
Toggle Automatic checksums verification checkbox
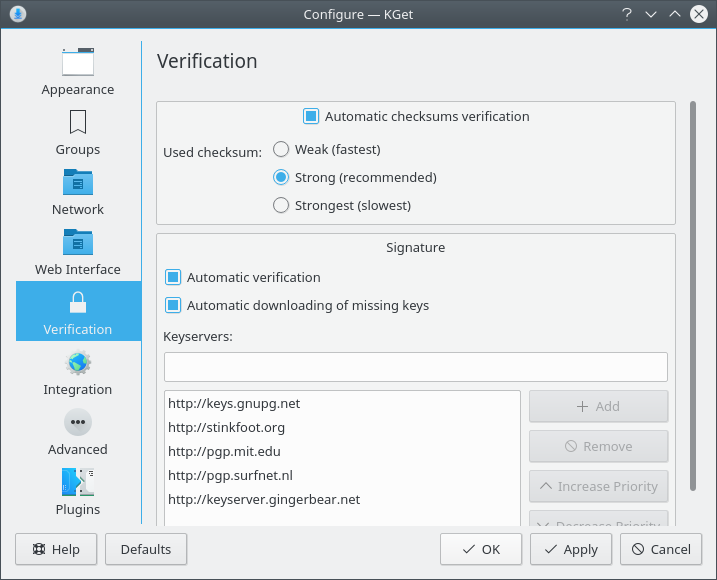tap(311, 116)
